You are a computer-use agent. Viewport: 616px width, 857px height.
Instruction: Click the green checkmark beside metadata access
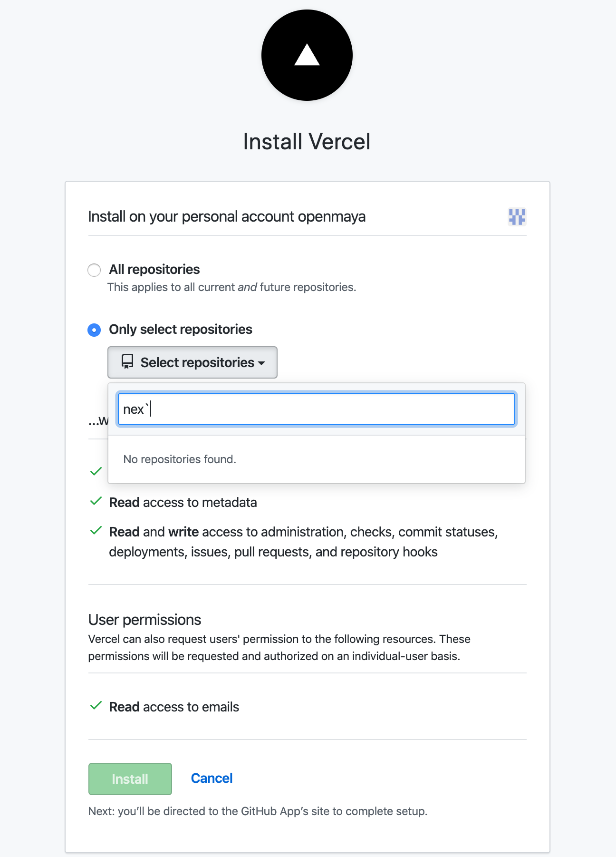pos(96,501)
